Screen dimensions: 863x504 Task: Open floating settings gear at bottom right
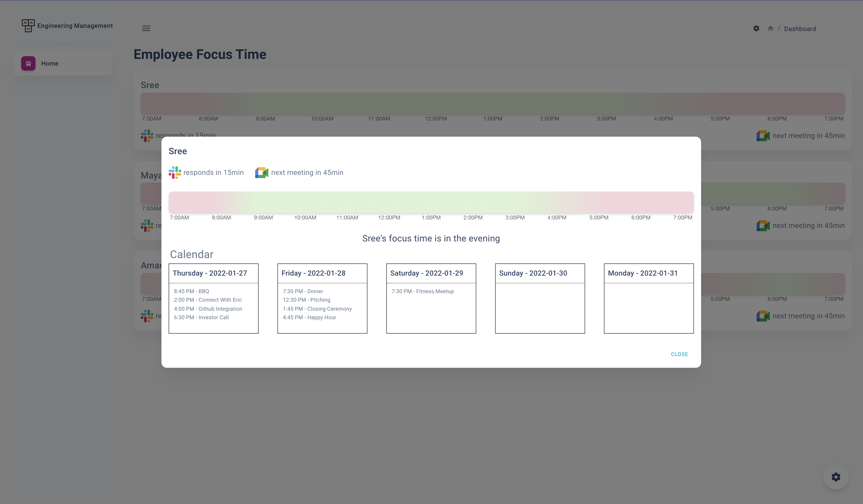[x=836, y=477]
